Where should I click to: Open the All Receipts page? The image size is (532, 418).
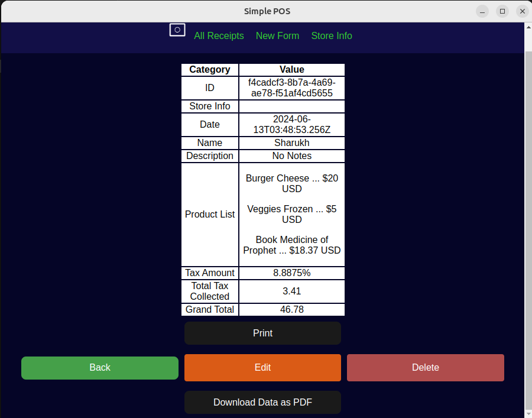click(219, 35)
